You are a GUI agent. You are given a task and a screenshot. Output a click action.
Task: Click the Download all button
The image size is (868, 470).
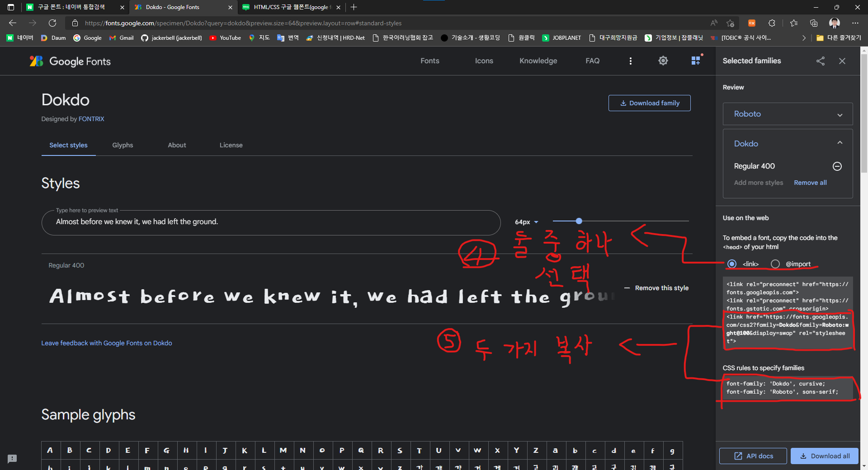tap(825, 456)
